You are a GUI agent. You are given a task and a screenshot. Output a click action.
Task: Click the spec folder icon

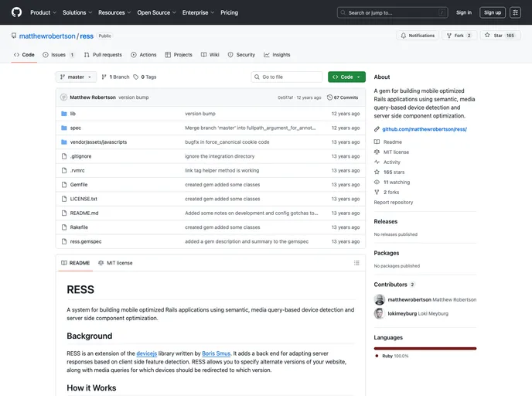tap(63, 128)
